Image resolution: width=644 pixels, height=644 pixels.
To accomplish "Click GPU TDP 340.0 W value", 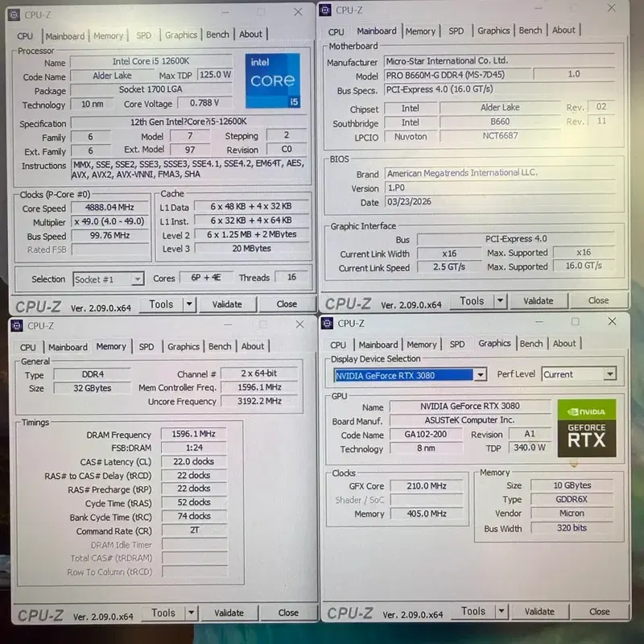I will pyautogui.click(x=530, y=448).
